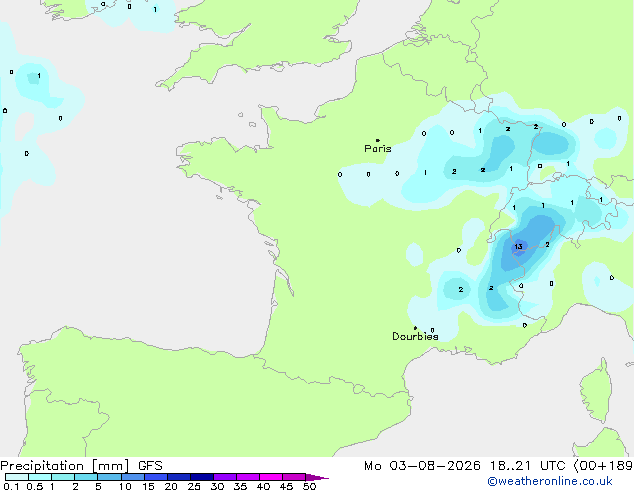Click the legend label 20

[171, 486]
